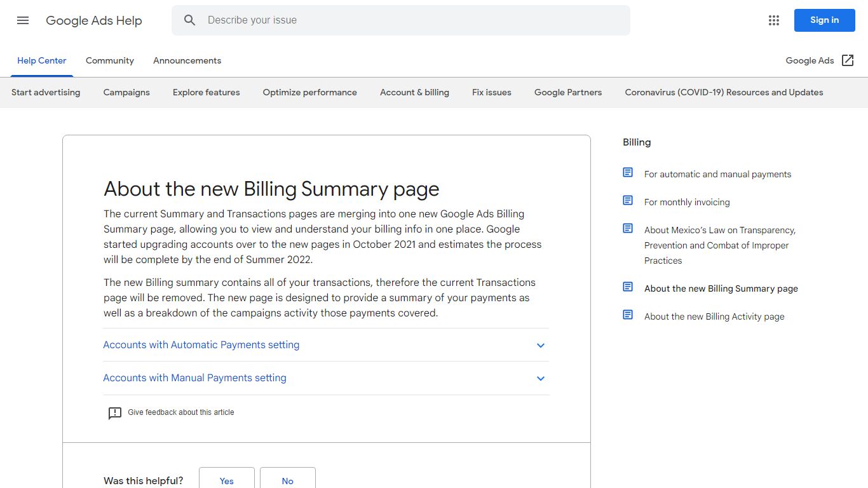This screenshot has width=868, height=488.
Task: Click the Sign in button
Action: click(825, 20)
